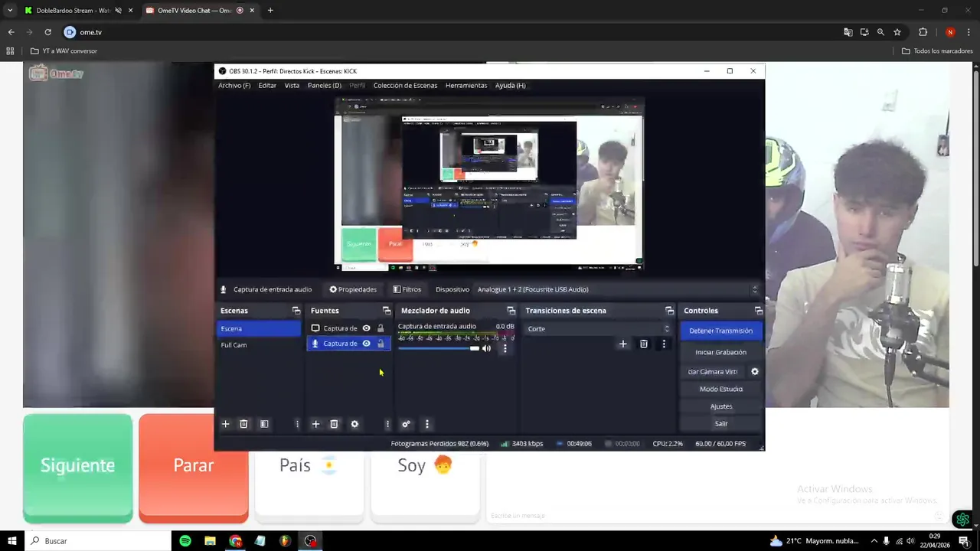
Task: Open Chrome extensions puzzle icon
Action: pos(923,32)
